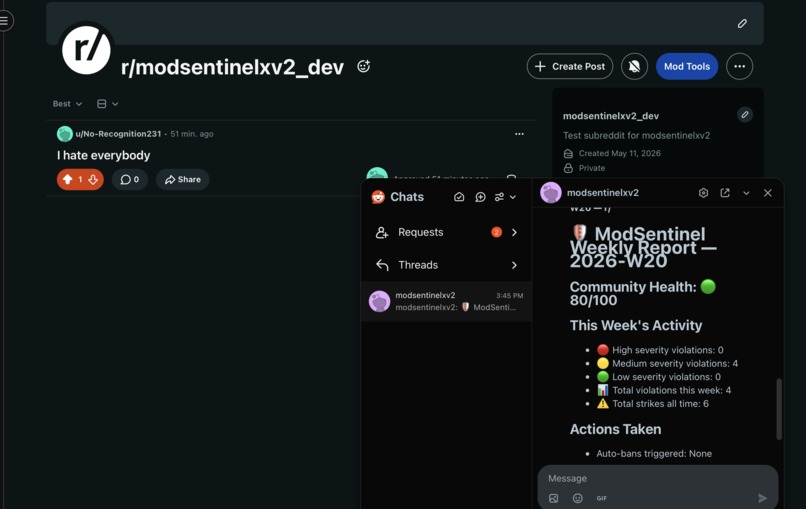Viewport: 806px width, 509px height.
Task: Open comments on the post
Action: [130, 179]
